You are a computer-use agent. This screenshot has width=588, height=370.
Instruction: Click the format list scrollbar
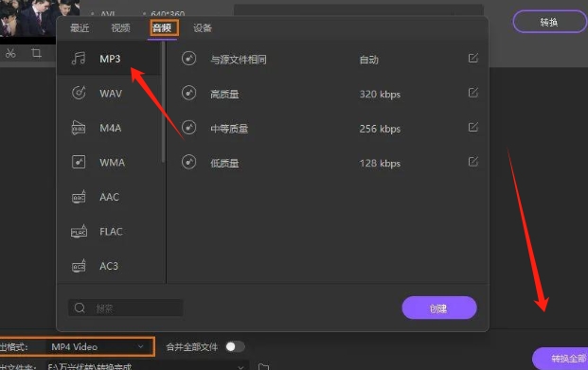click(x=163, y=102)
